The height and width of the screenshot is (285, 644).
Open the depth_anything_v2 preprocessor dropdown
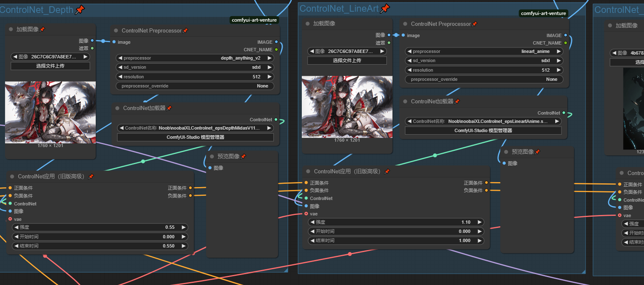[x=195, y=58]
